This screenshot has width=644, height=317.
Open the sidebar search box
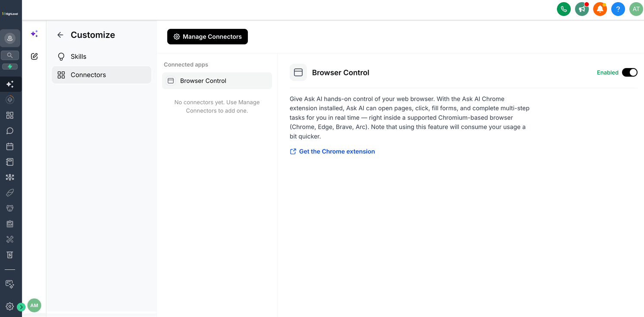coord(10,55)
